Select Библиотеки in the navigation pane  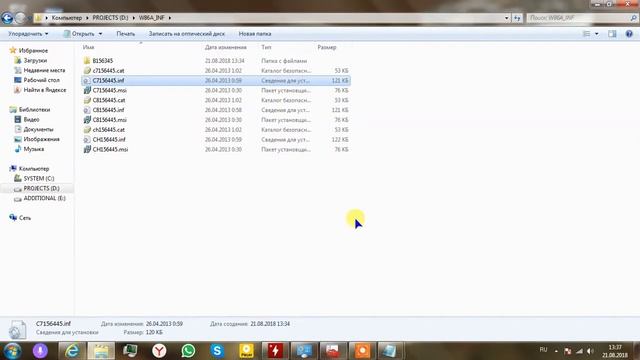34,110
